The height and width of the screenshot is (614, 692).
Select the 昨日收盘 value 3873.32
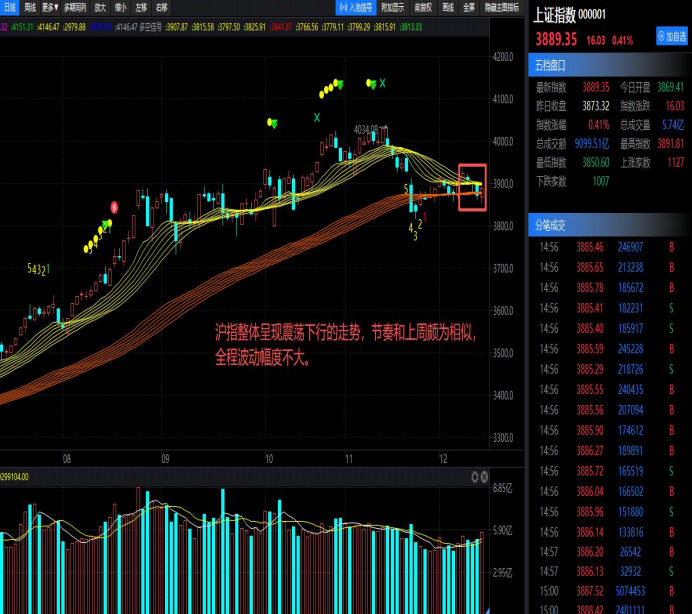click(595, 106)
